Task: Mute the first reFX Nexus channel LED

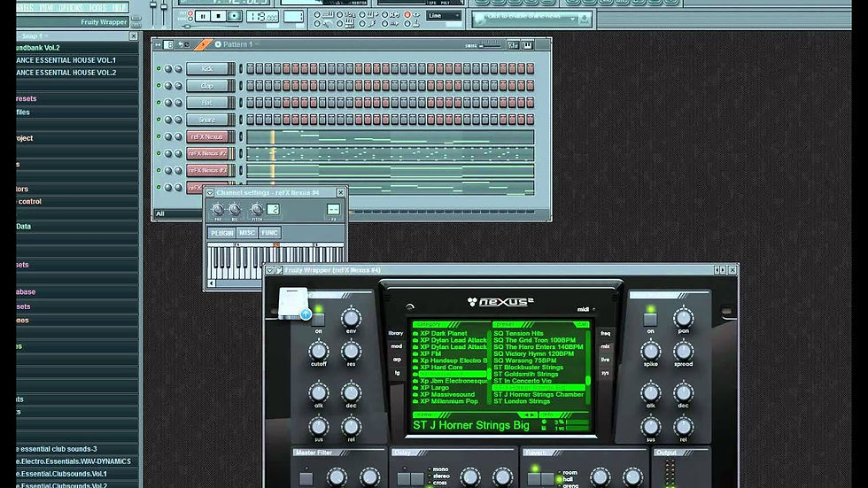Action: (x=159, y=136)
